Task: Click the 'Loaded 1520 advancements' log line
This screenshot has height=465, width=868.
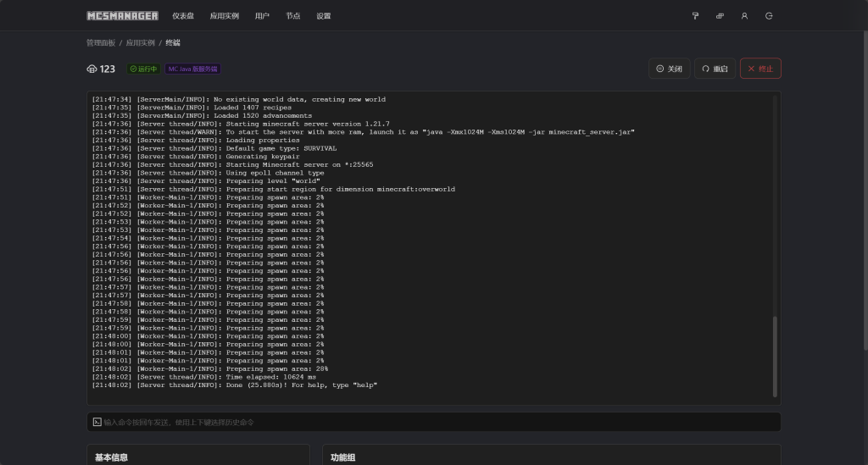Action: tap(202, 115)
